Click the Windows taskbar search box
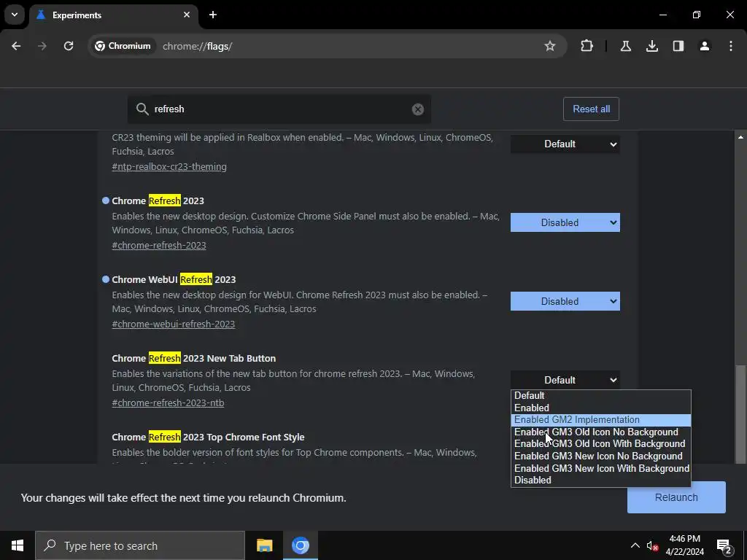 pos(140,545)
